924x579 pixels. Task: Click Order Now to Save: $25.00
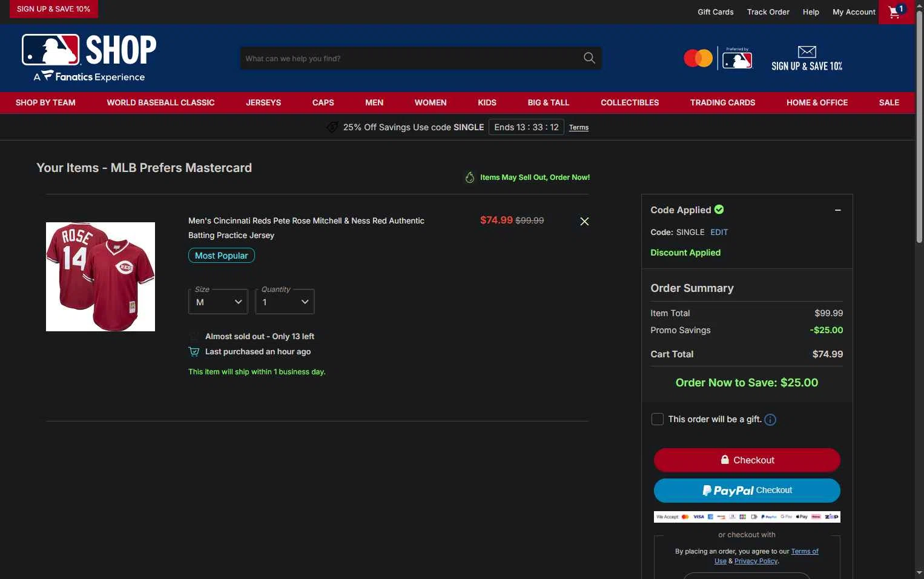pyautogui.click(x=747, y=383)
